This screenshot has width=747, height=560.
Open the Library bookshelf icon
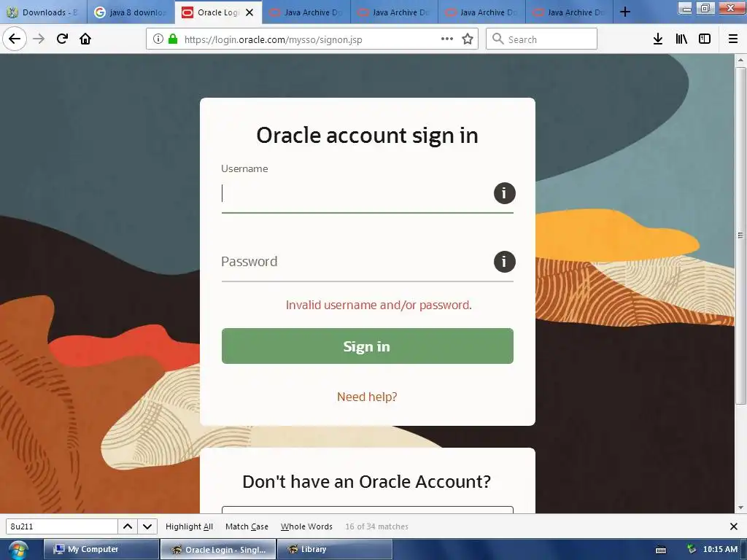point(681,39)
